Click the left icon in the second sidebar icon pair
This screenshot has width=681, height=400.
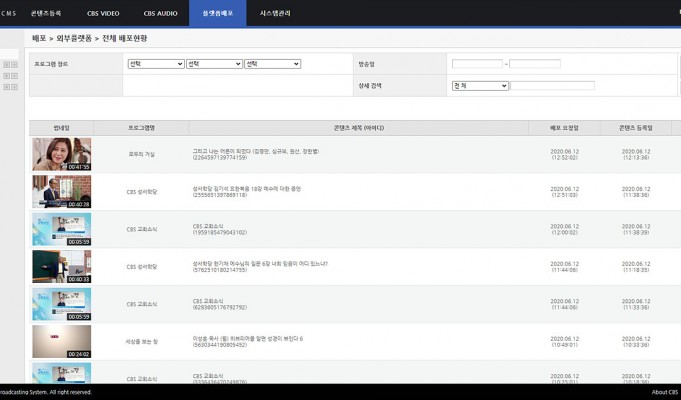click(7, 76)
